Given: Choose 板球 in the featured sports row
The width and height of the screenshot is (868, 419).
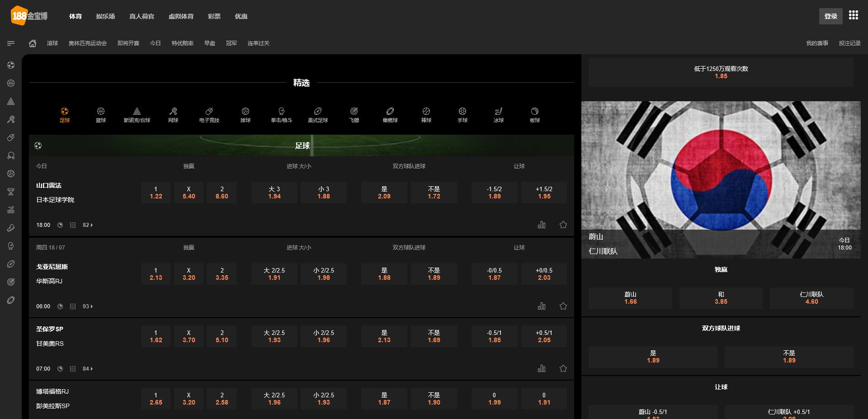Looking at the screenshot, I should (x=535, y=115).
